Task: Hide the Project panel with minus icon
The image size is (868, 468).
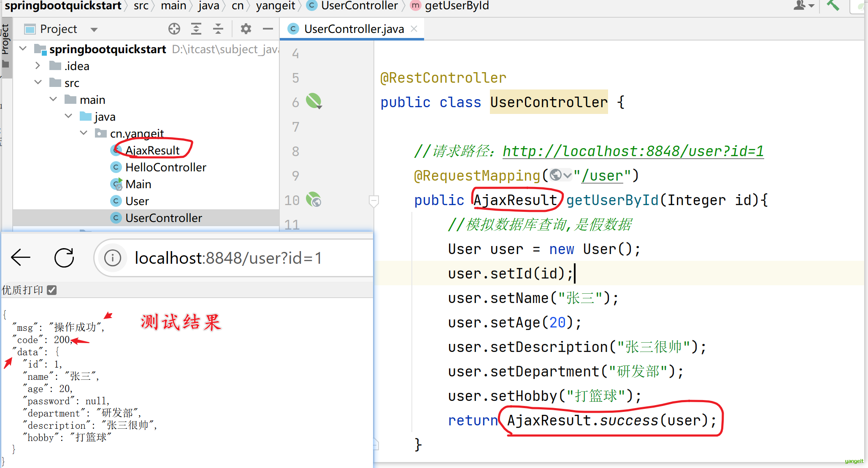Action: click(x=268, y=29)
